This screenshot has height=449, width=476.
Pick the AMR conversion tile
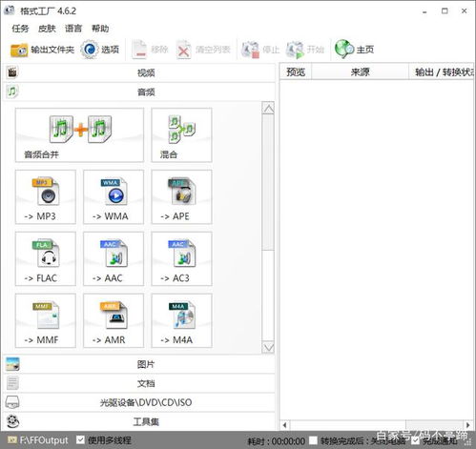[114, 320]
